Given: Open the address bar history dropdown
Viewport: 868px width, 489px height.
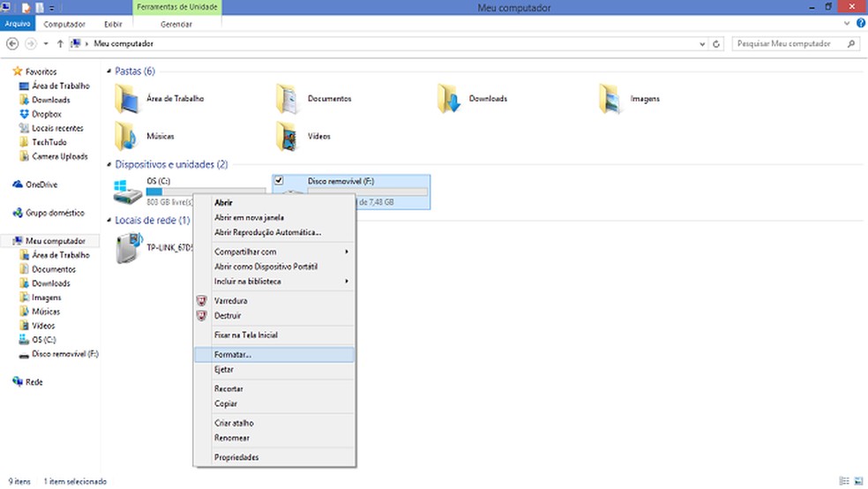Looking at the screenshot, I should tap(702, 44).
